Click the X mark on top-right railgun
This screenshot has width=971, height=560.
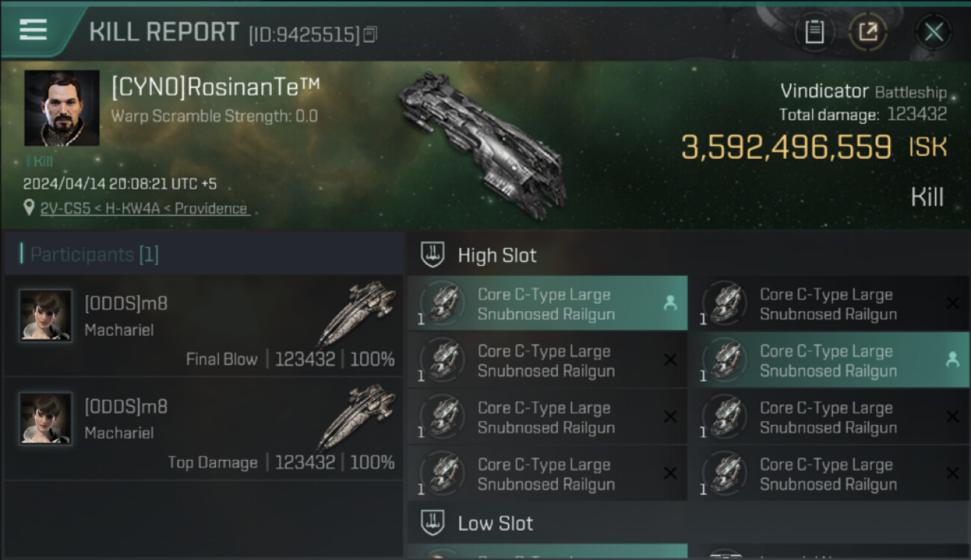click(x=952, y=303)
